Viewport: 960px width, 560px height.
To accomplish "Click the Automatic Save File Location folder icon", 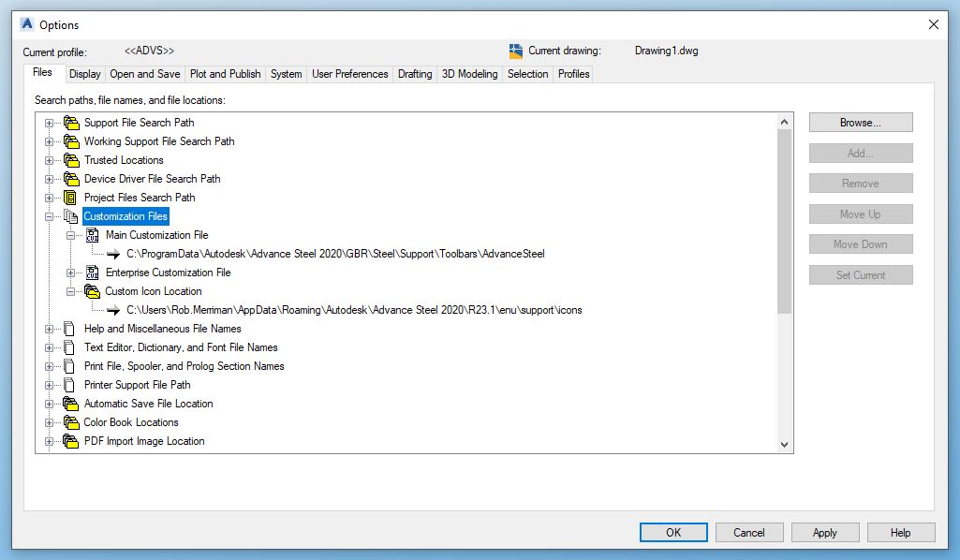I will click(72, 404).
